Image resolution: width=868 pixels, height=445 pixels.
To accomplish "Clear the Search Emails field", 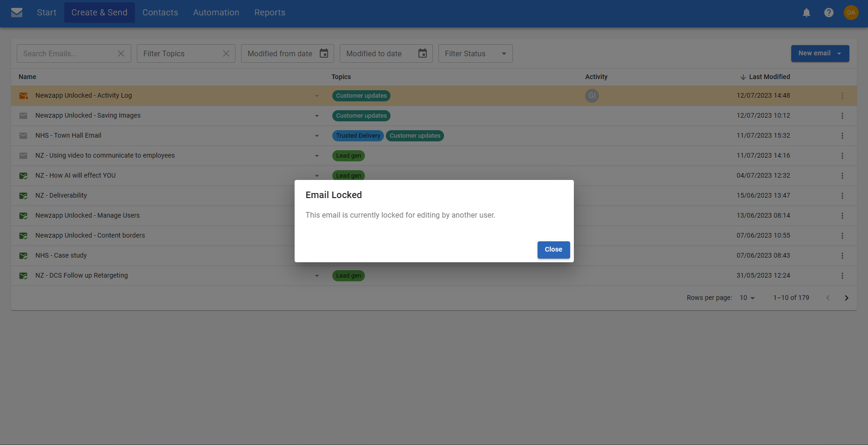I will click(121, 53).
